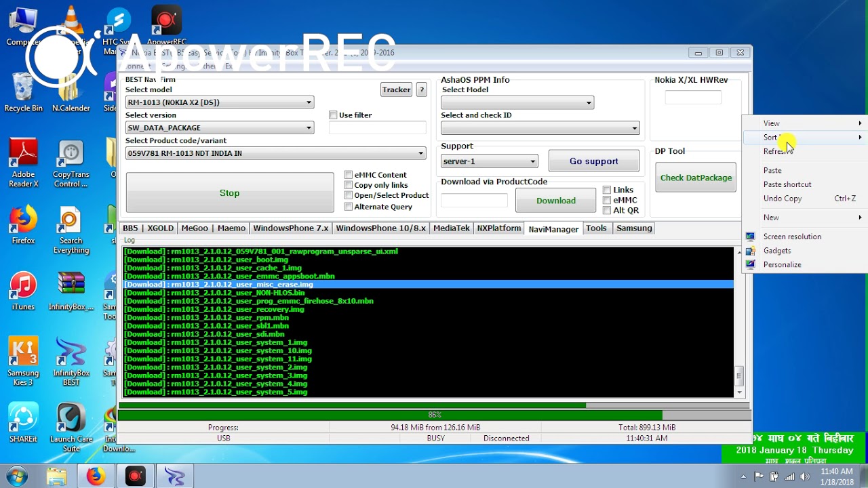
Task: Tick the eMMC checkbox near Download
Action: (607, 200)
